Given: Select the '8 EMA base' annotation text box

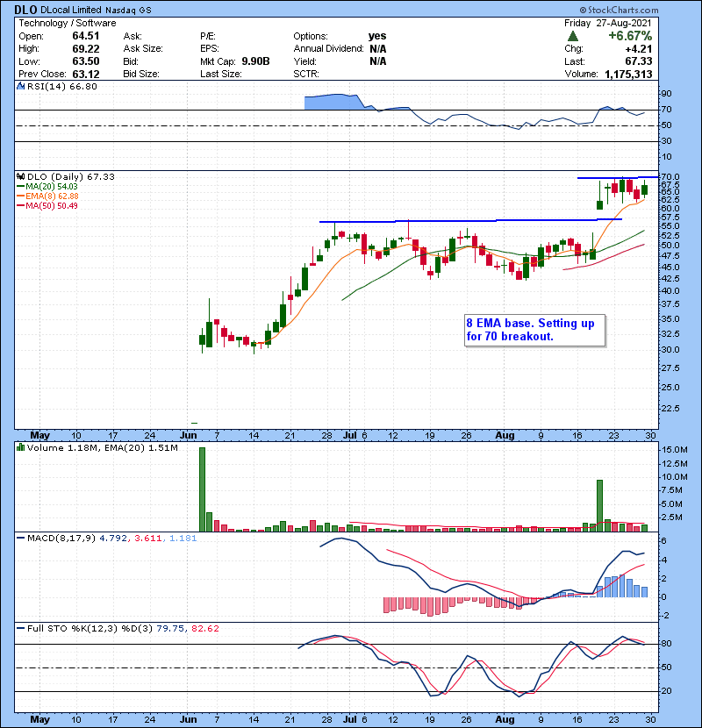Looking at the screenshot, I should [530, 330].
